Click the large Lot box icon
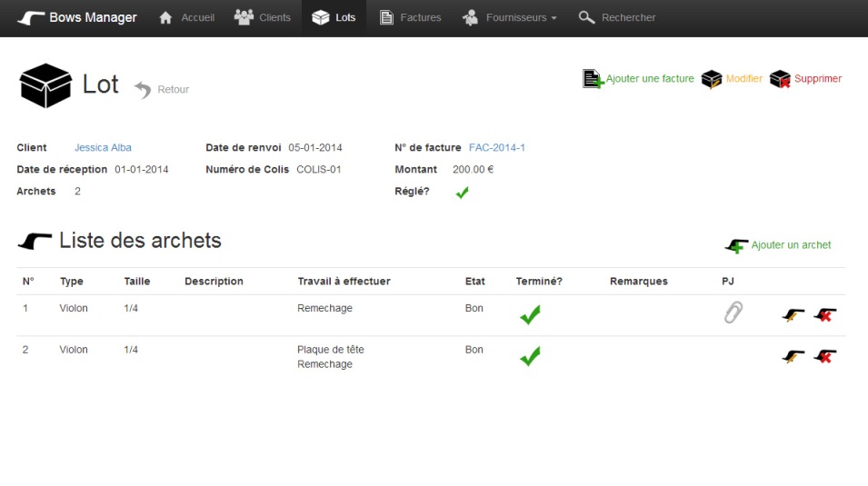 click(x=45, y=85)
